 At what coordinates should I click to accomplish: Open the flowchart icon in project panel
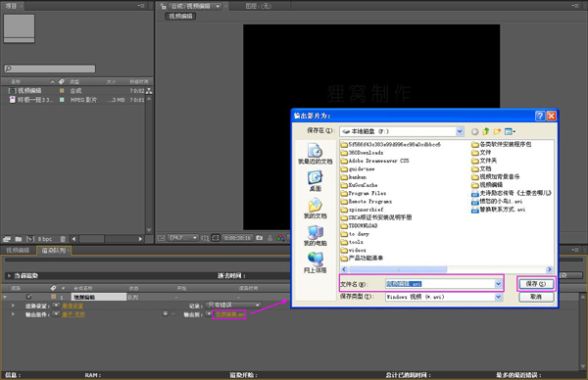(x=149, y=91)
